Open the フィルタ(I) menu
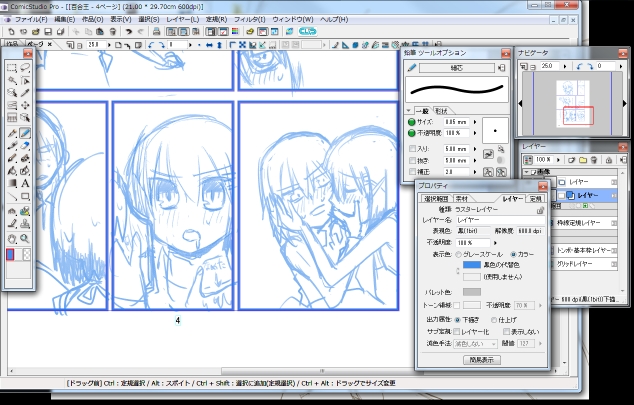 click(249, 19)
